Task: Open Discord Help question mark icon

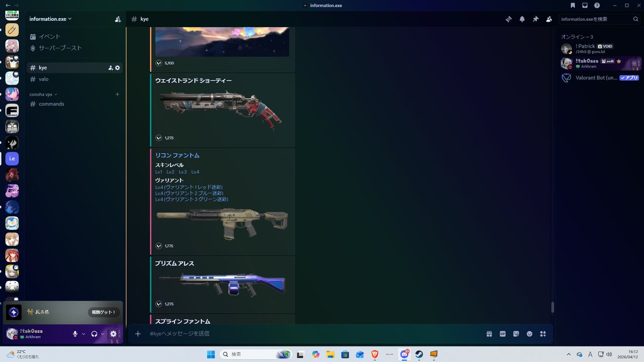Action: [x=597, y=5]
